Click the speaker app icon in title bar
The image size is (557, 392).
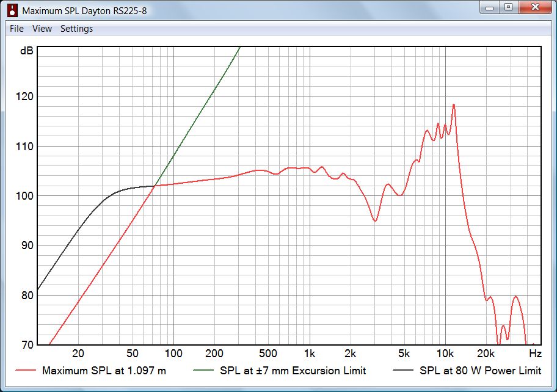[12, 10]
